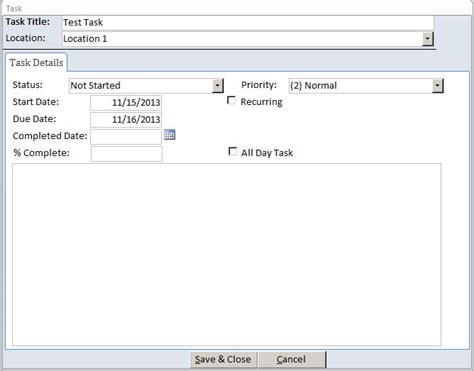Image resolution: width=474 pixels, height=371 pixels.
Task: Click the Save & Close button
Action: click(223, 359)
